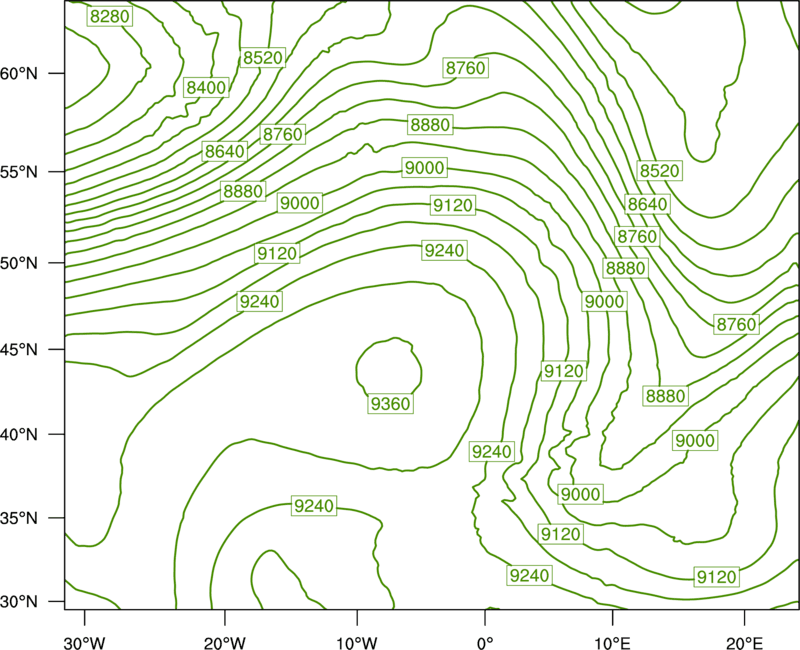Select the 8400 contour label
The height and width of the screenshot is (650, 800).
click(206, 88)
